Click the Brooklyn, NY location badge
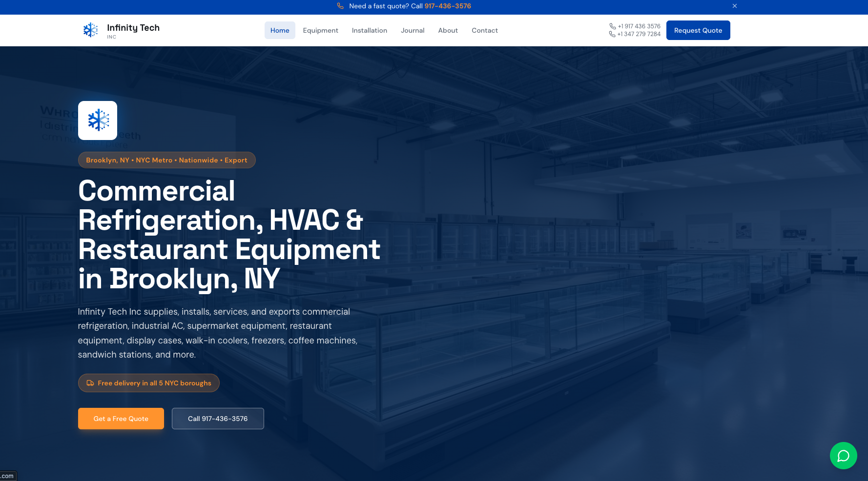The image size is (868, 481). click(x=166, y=160)
